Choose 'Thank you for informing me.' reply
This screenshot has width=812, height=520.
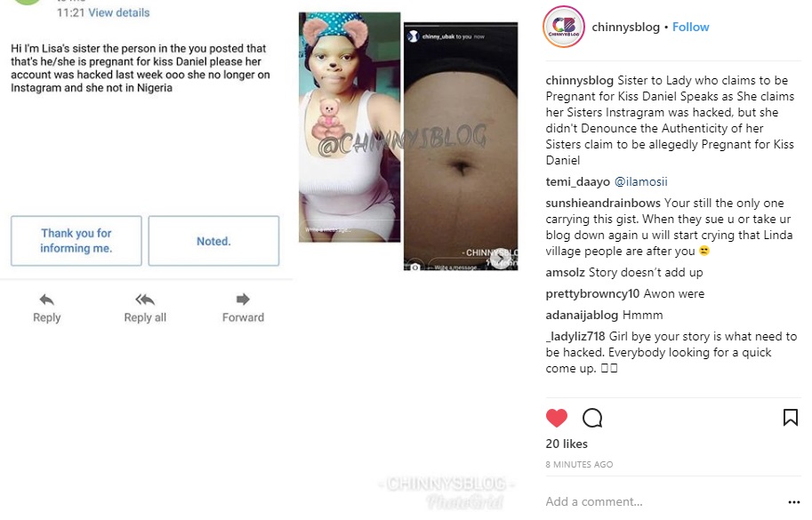point(76,241)
